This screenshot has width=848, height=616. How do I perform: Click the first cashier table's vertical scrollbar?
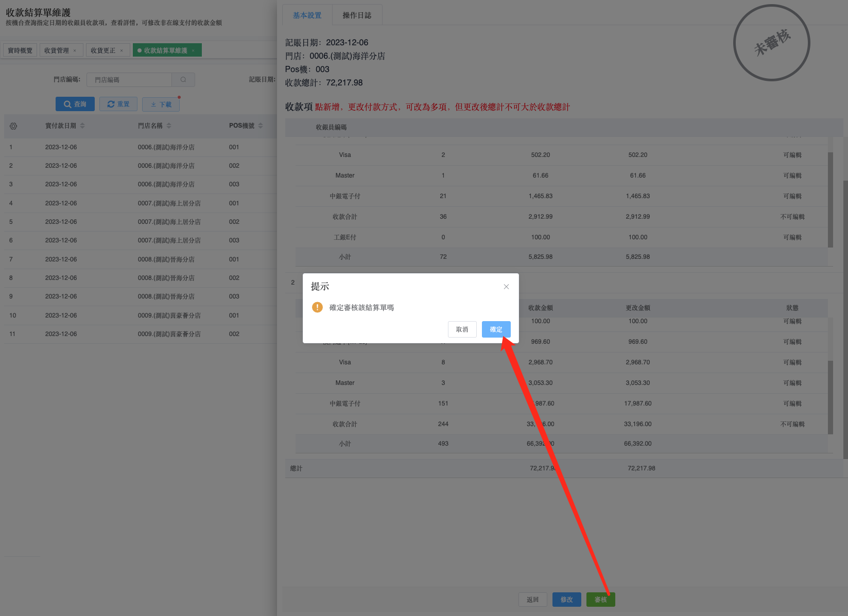830,200
